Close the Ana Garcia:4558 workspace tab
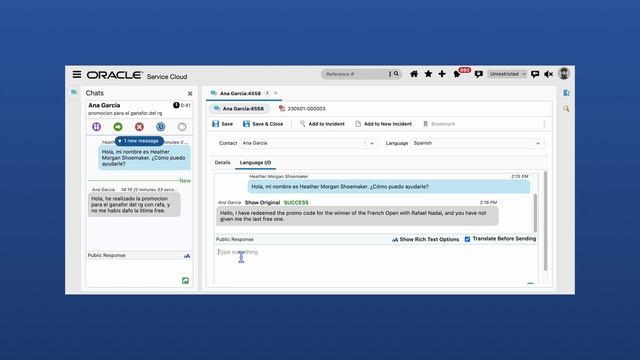The width and height of the screenshot is (640, 360). pos(276,93)
